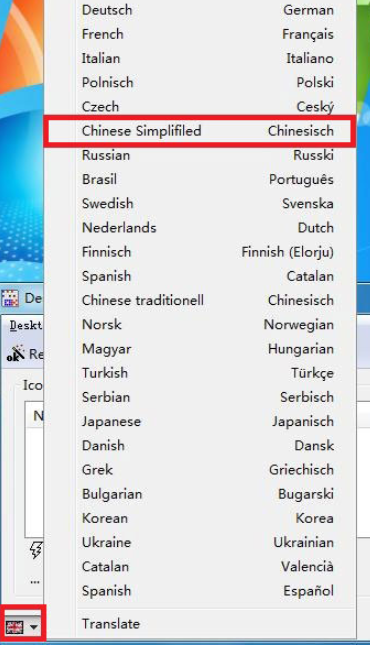
Task: Pick Polnisch Polski language entry
Action: [200, 83]
